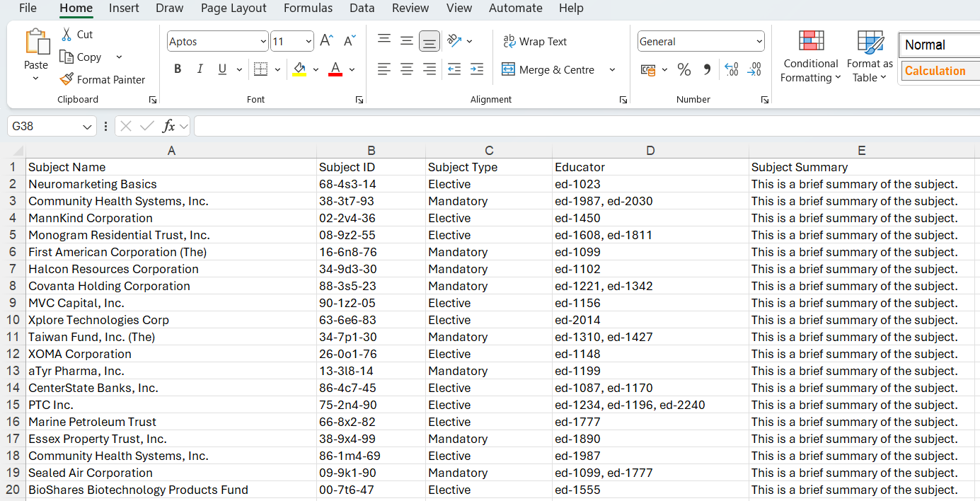980x501 pixels.
Task: Toggle Italic formatting
Action: tap(200, 69)
